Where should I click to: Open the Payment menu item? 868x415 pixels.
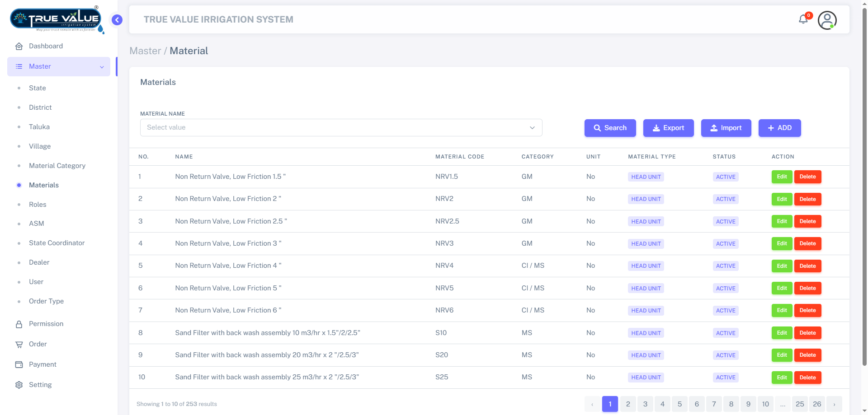click(x=42, y=364)
